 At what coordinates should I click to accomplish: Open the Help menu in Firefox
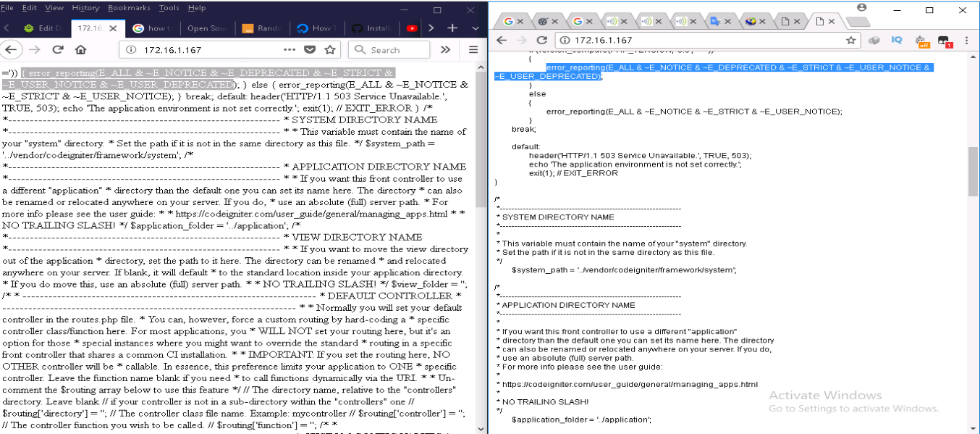click(x=197, y=7)
